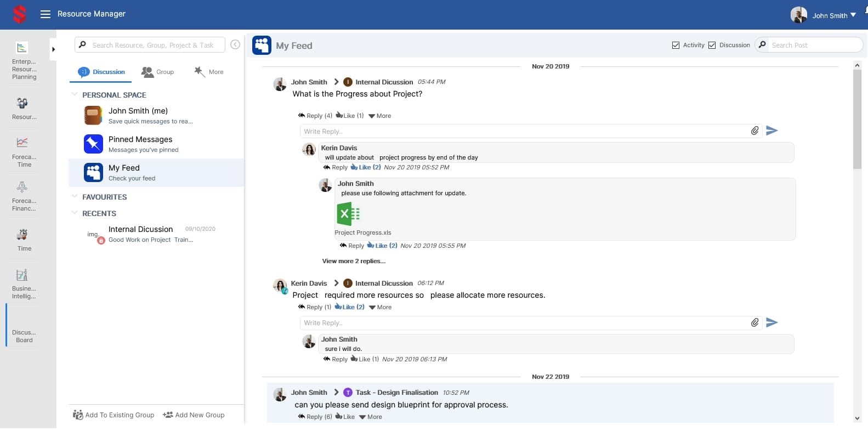The width and height of the screenshot is (868, 431).
Task: Collapse the Personal Space section
Action: tap(75, 95)
